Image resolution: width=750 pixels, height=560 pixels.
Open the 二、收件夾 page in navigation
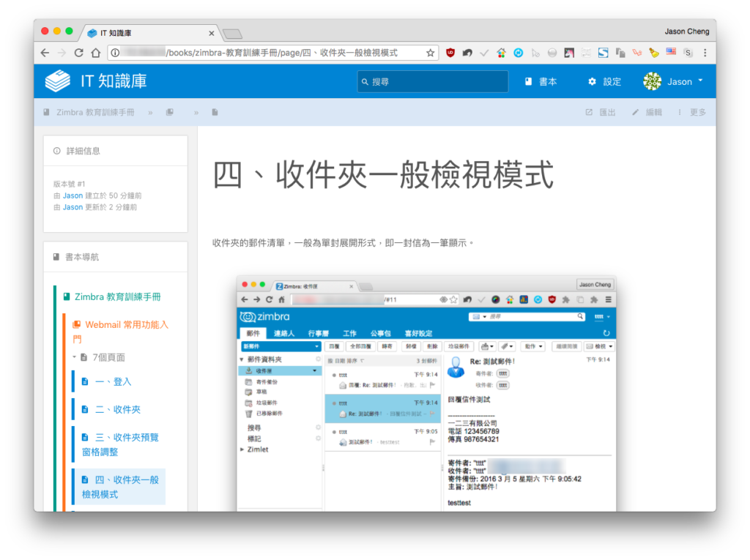tap(111, 409)
